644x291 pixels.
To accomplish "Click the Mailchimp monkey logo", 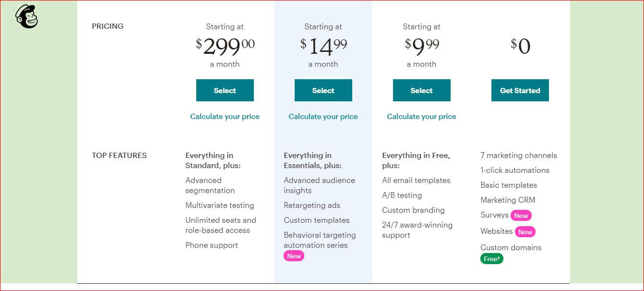I will click(26, 17).
